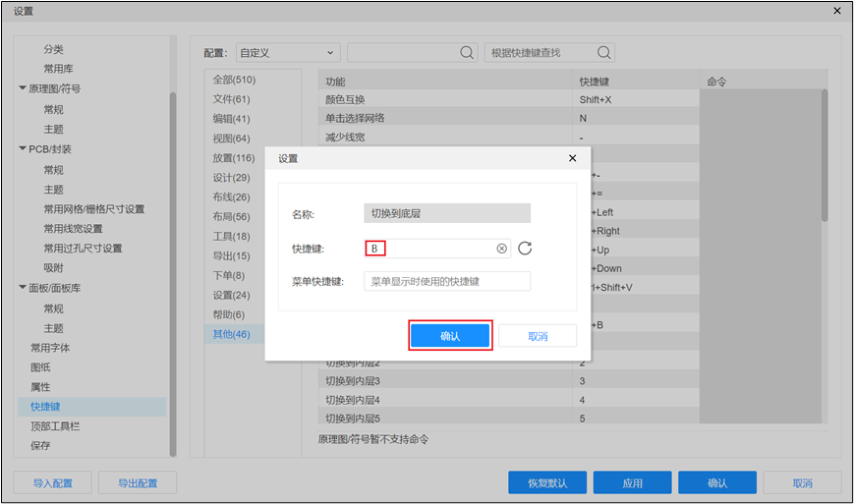Image resolution: width=854 pixels, height=504 pixels.
Task: Collapse the 面板/面板库 tree group
Action: 23,288
